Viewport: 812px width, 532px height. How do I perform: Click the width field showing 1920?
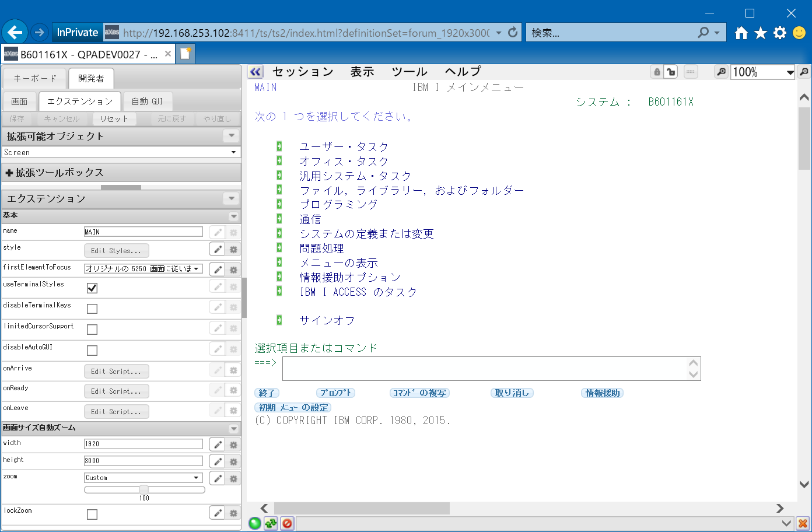tap(143, 444)
